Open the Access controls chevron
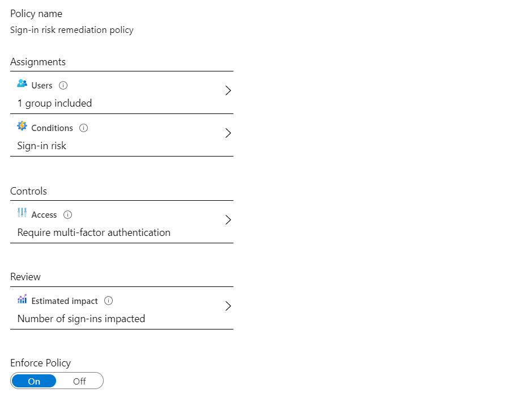The image size is (532, 397). coord(228,220)
